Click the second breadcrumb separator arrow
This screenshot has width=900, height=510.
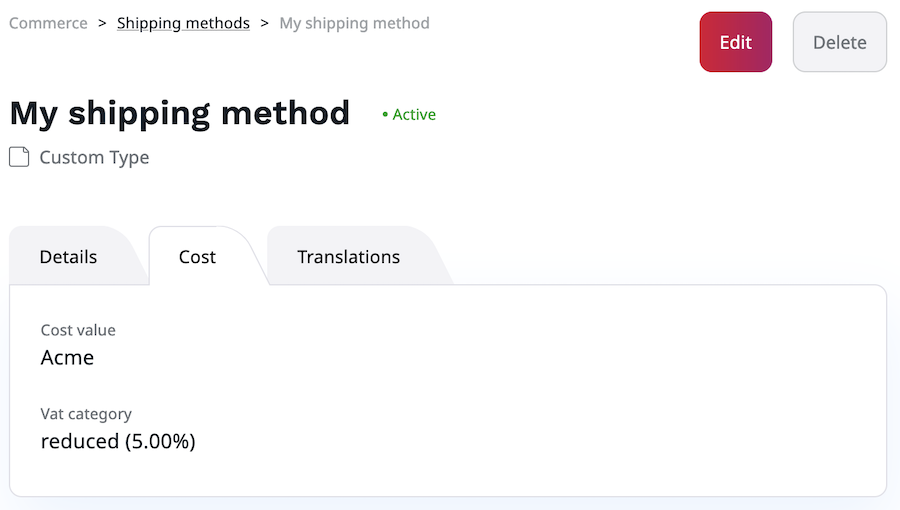tap(264, 22)
